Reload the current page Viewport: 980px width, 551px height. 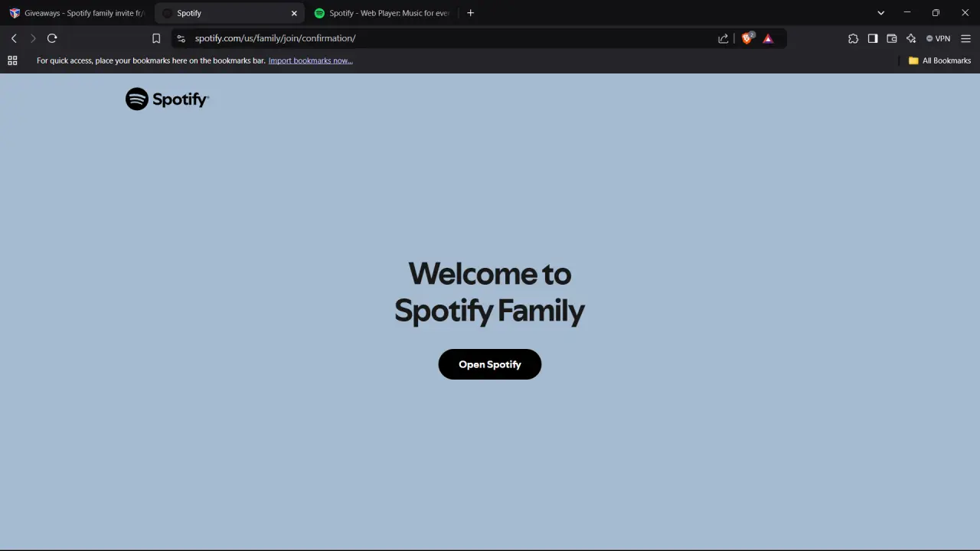tap(52, 38)
